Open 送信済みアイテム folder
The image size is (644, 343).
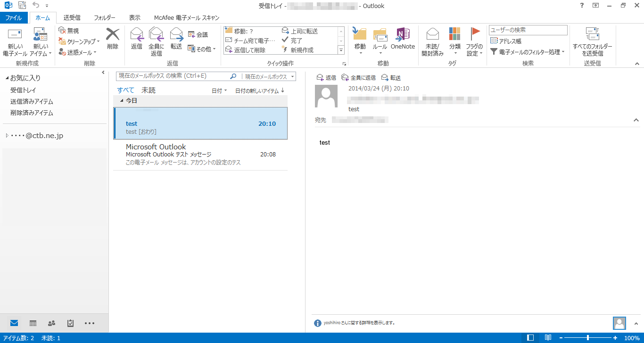[x=32, y=101]
